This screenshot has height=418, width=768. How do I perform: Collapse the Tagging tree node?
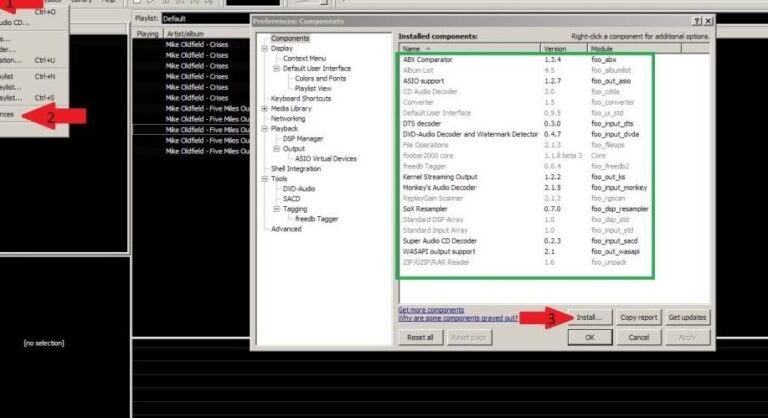[x=276, y=209]
